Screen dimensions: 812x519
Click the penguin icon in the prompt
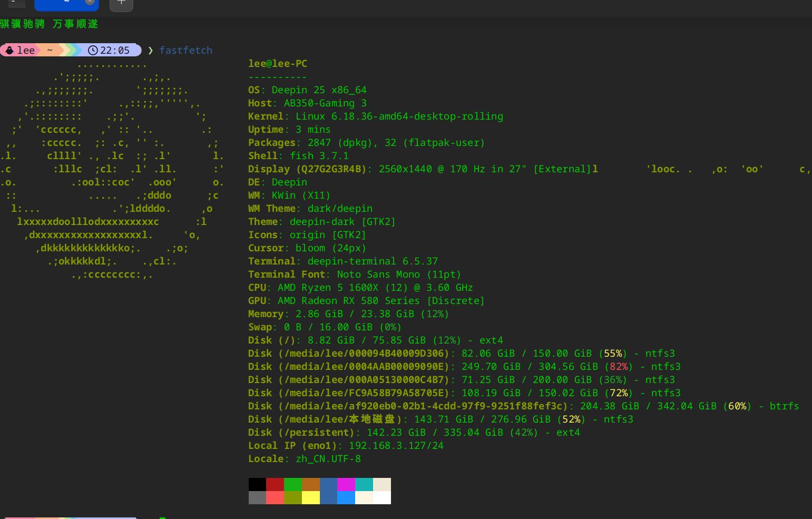(x=9, y=50)
